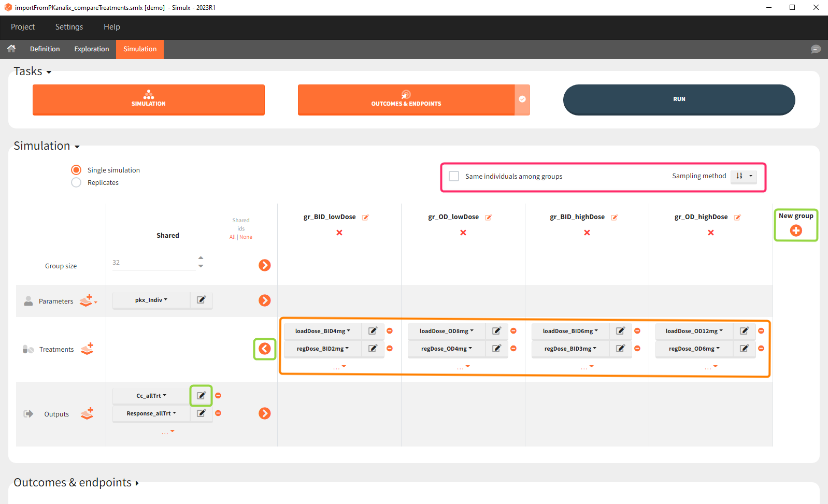This screenshot has width=828, height=504.
Task: Remove loadDose_BID4mg treatment from group
Action: (390, 331)
